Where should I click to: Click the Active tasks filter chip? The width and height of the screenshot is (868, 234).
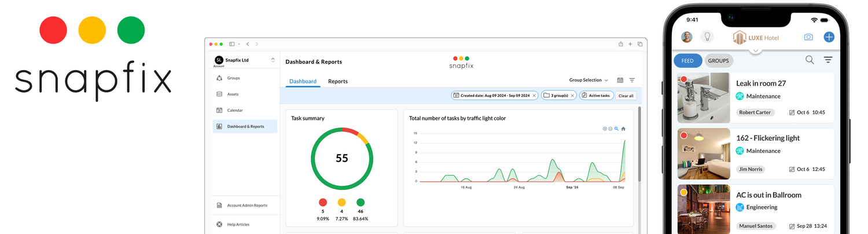pyautogui.click(x=597, y=96)
